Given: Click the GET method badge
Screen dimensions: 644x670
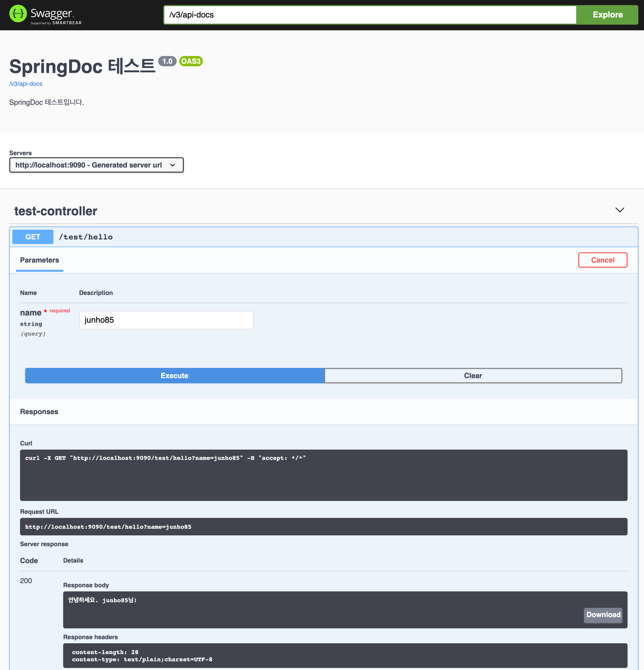Looking at the screenshot, I should coord(33,237).
